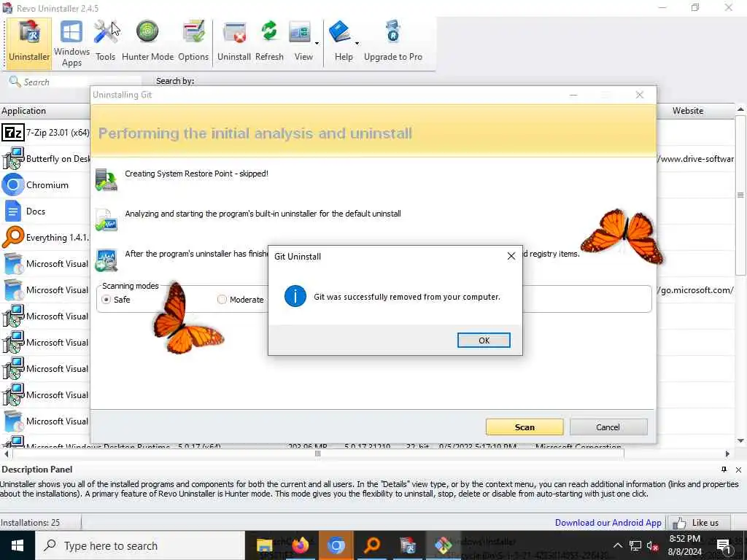
Task: Click OK in the Git Uninstall dialog
Action: point(484,340)
